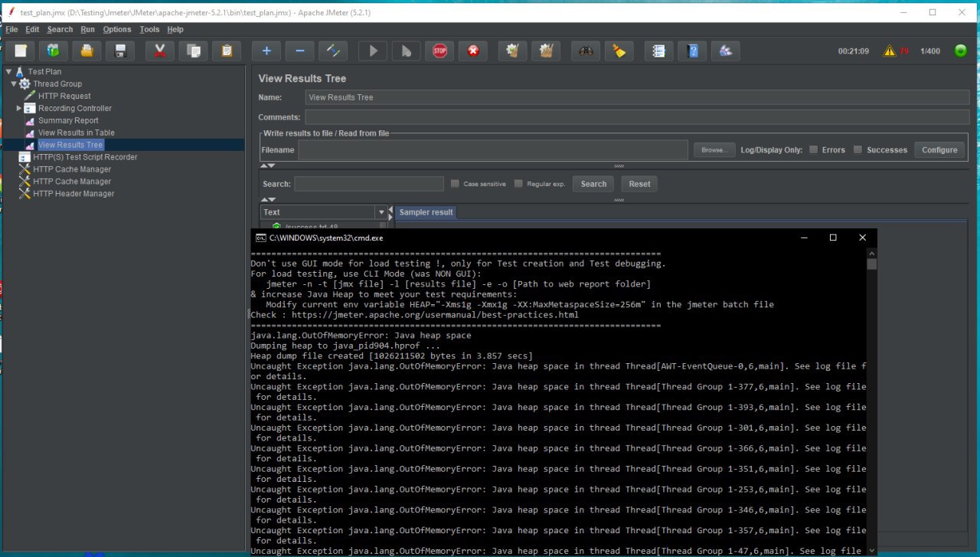Open help with the question mark icon
Image resolution: width=980 pixels, height=557 pixels.
[692, 51]
